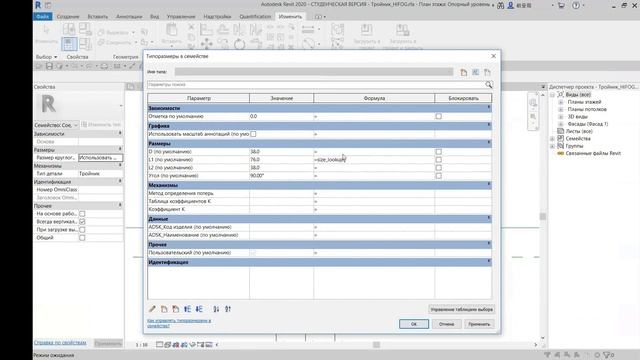Click the Save icon in quick access toolbar
This screenshot has width=640, height=360.
coord(49,66)
